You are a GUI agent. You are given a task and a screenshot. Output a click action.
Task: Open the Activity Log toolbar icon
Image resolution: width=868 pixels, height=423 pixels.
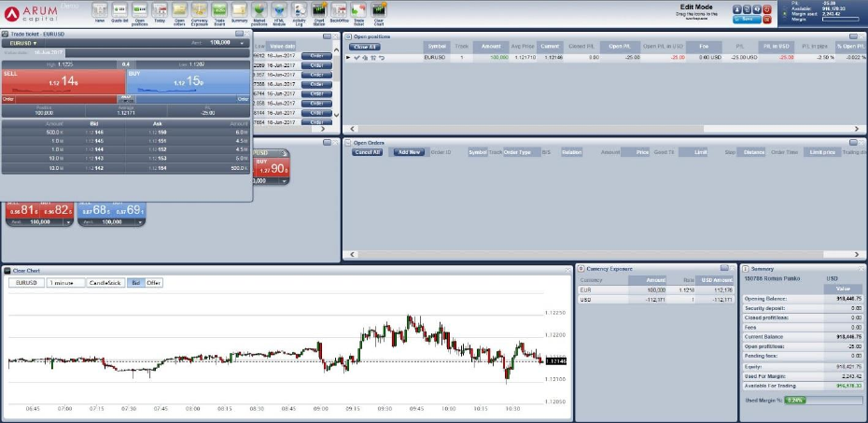(299, 12)
